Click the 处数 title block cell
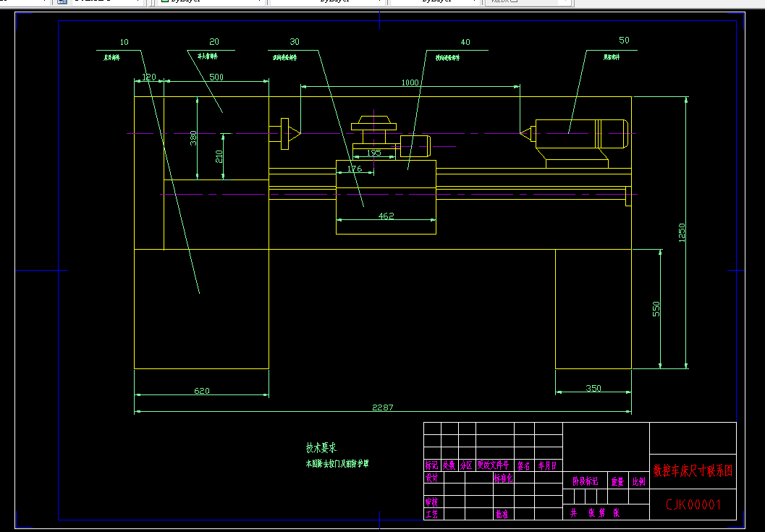The image size is (765, 532). coord(449,465)
